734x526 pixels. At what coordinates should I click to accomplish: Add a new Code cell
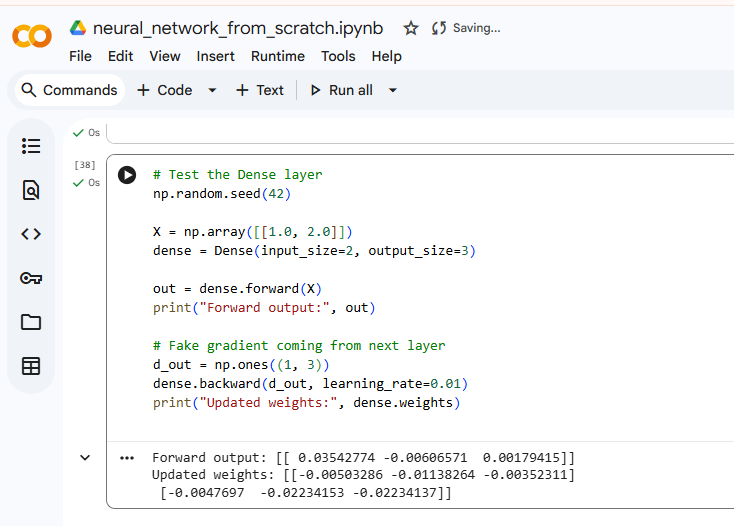click(x=165, y=90)
